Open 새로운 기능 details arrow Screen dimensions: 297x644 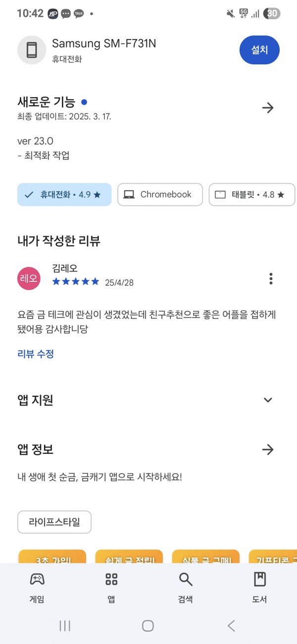pyautogui.click(x=268, y=108)
